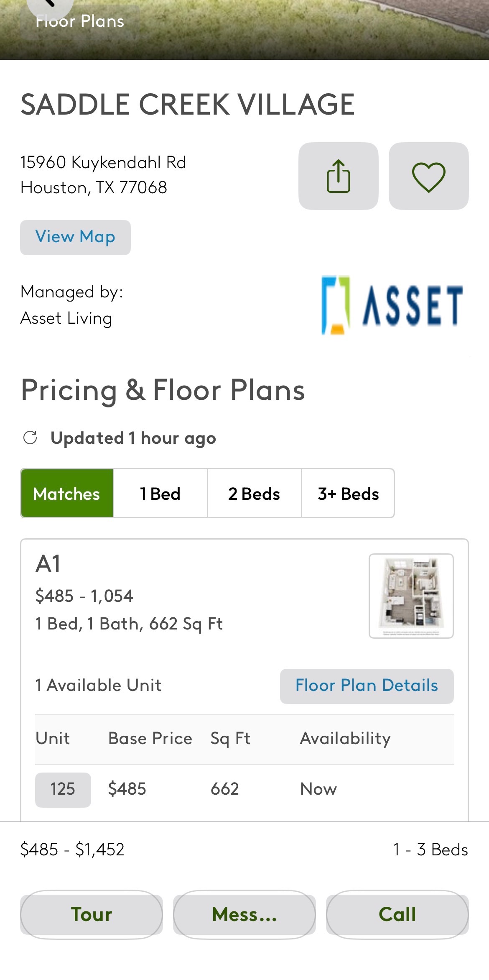This screenshot has height=980, width=489.
Task: Tap the back arrow icon
Action: (50, 5)
